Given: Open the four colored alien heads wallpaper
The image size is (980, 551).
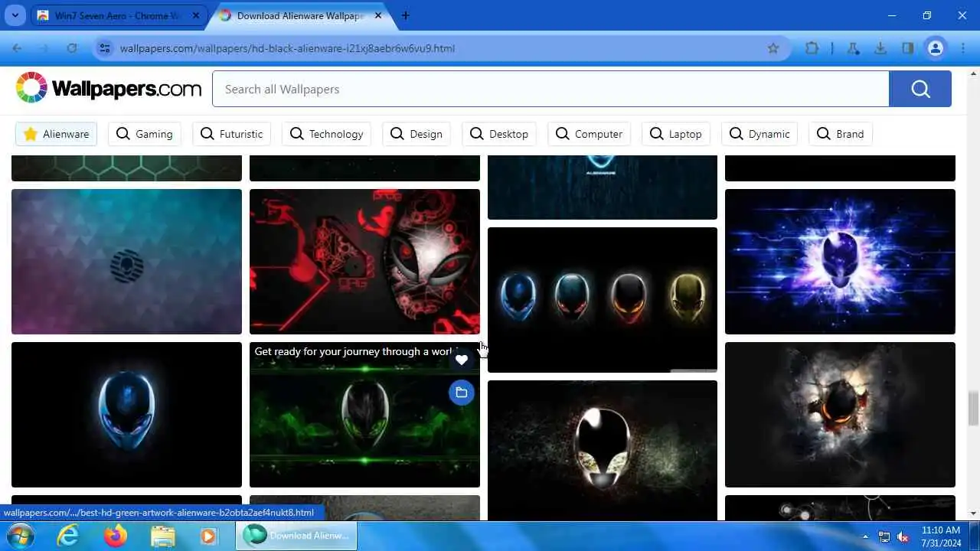Looking at the screenshot, I should [603, 300].
